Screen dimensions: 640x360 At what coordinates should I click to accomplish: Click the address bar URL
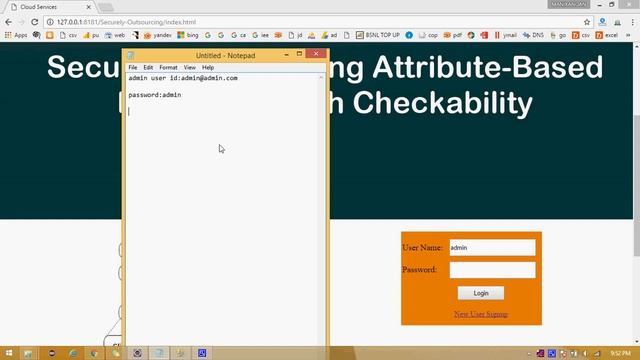coord(127,22)
